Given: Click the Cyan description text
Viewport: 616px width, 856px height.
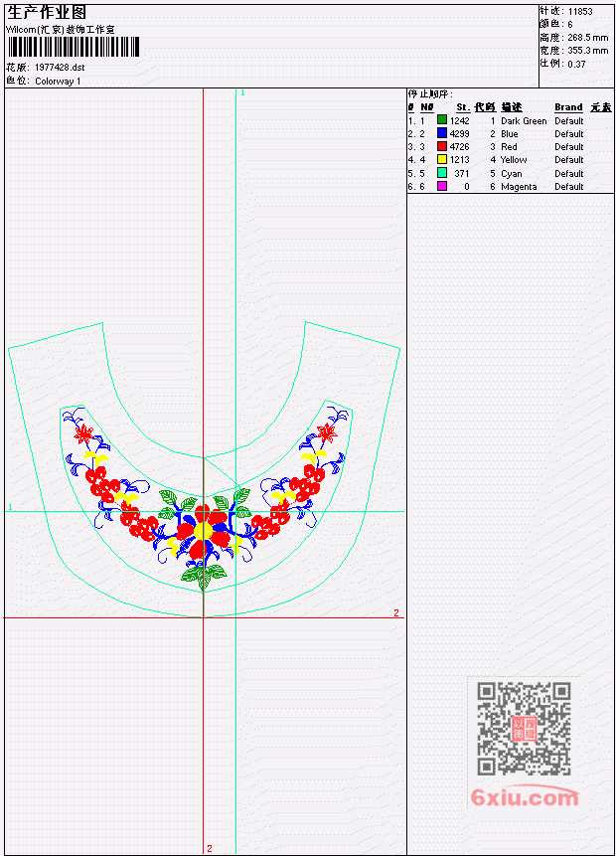Looking at the screenshot, I should [x=512, y=174].
